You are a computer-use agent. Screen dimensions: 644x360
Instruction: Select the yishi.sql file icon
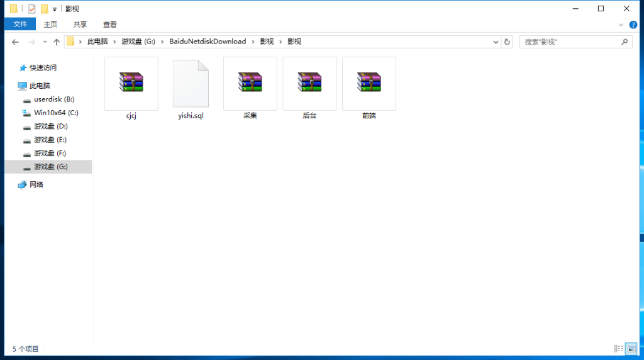pos(191,84)
